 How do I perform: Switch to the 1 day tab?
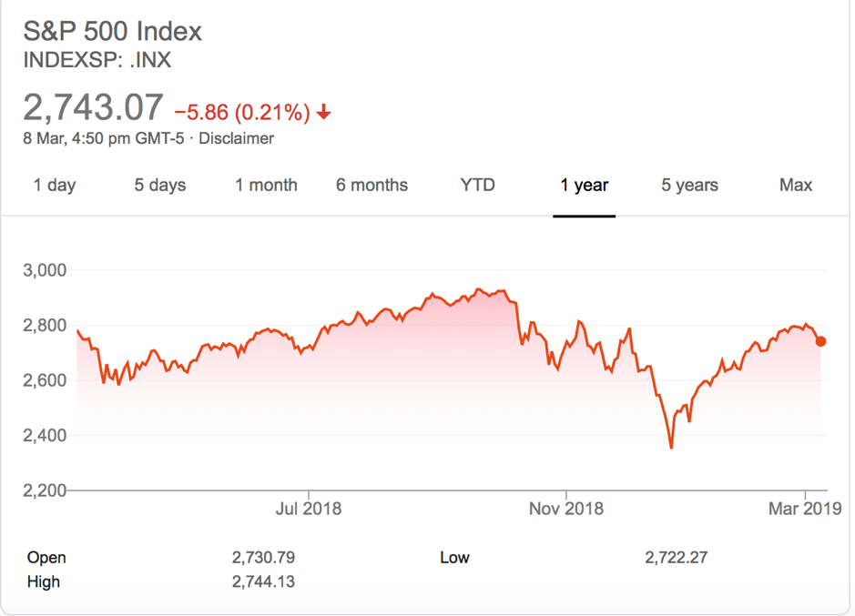click(x=55, y=185)
